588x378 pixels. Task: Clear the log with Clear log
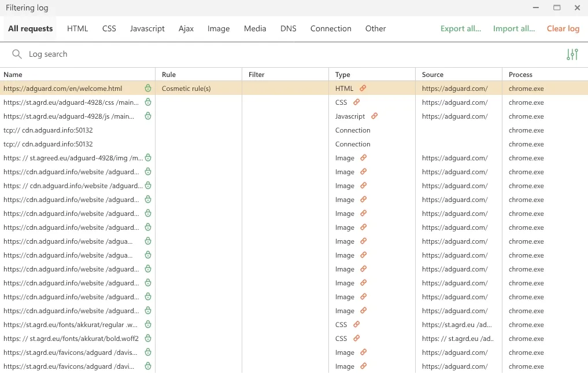point(563,29)
